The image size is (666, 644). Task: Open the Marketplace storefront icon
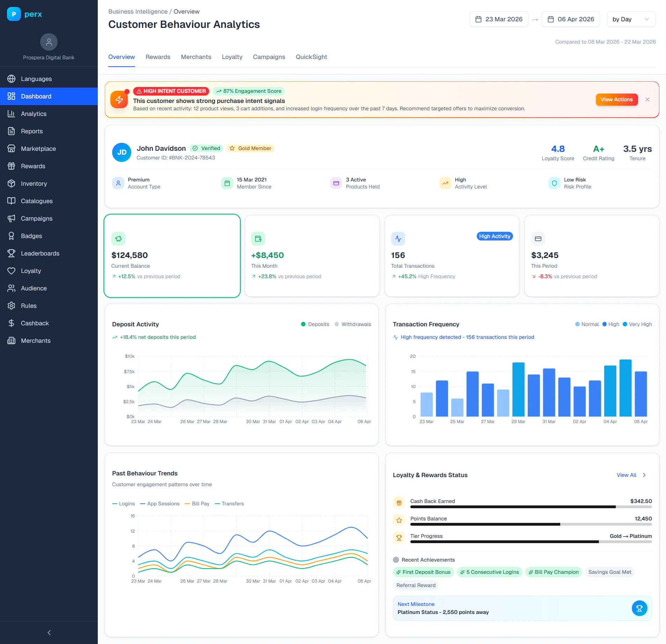12,149
